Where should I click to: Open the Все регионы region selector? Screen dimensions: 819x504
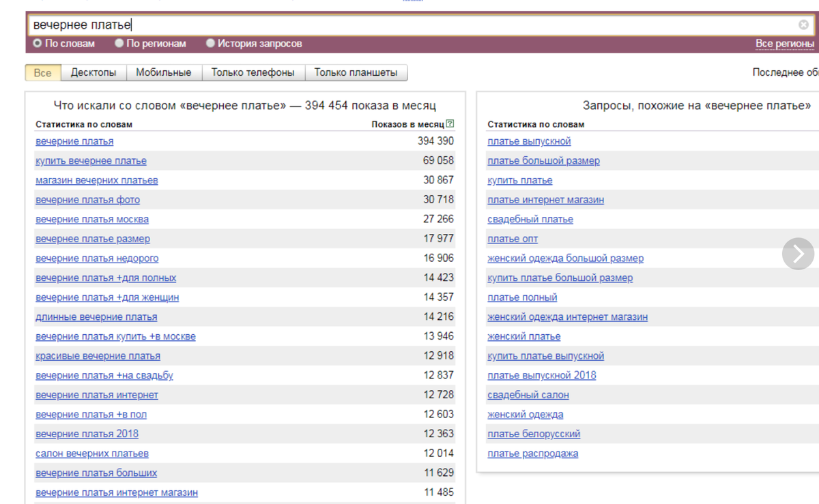tap(785, 44)
